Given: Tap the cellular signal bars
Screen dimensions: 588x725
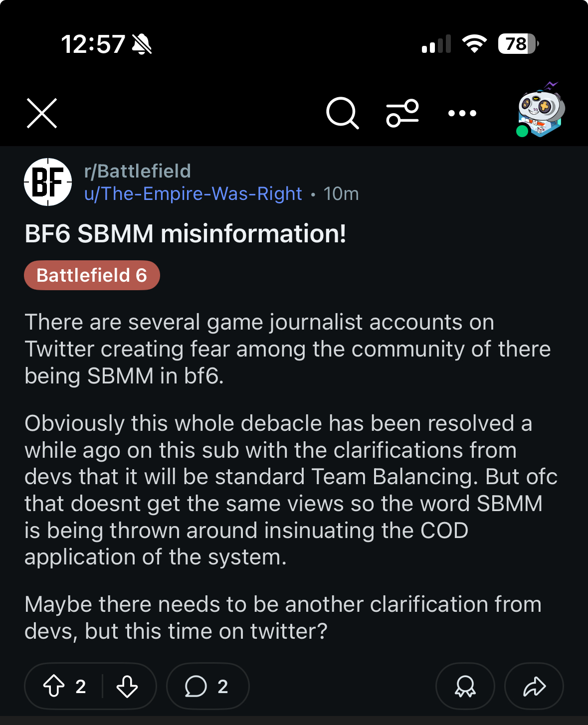Looking at the screenshot, I should click(436, 44).
